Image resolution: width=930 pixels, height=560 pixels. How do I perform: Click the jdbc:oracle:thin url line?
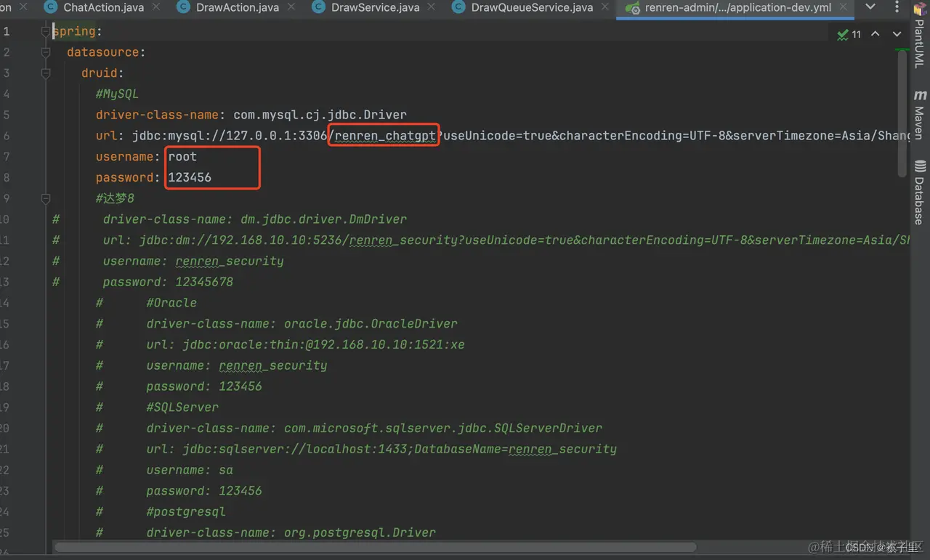[305, 345]
